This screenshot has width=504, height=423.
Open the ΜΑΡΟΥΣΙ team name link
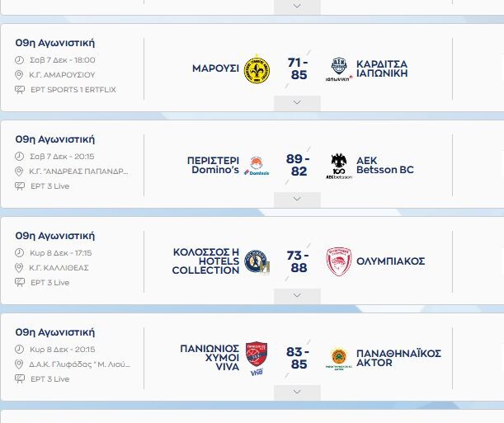click(x=214, y=69)
